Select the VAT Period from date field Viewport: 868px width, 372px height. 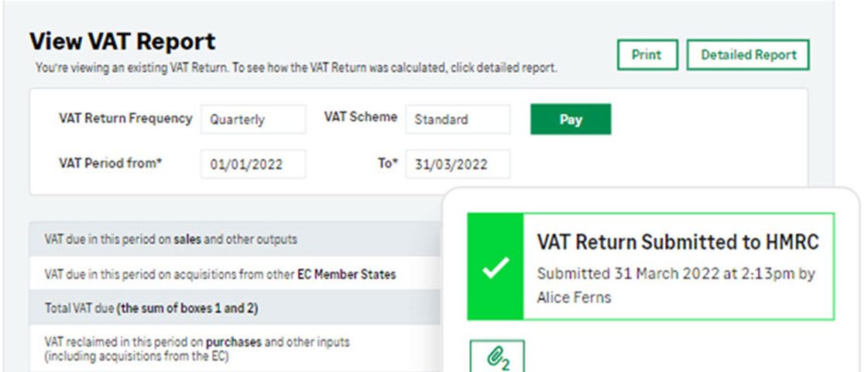click(253, 164)
